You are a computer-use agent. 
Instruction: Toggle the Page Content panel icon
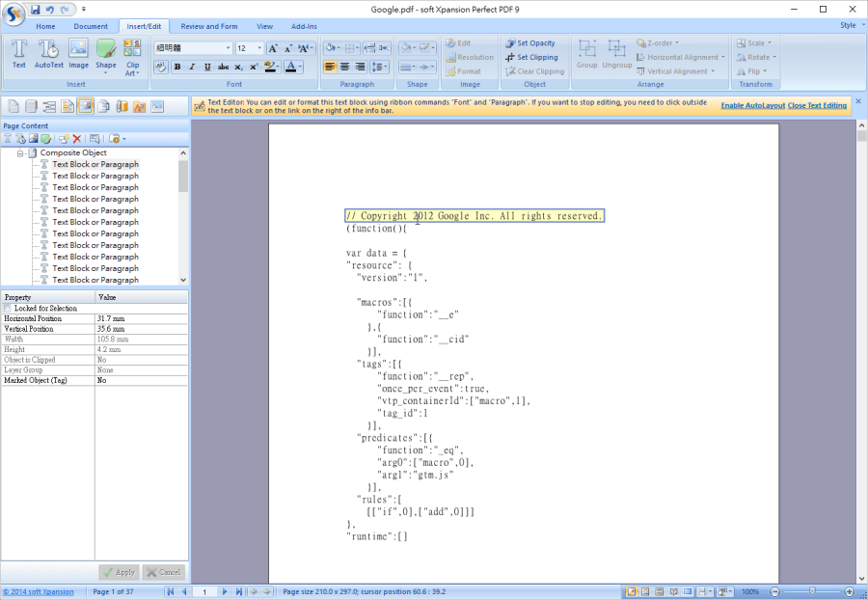tap(85, 106)
